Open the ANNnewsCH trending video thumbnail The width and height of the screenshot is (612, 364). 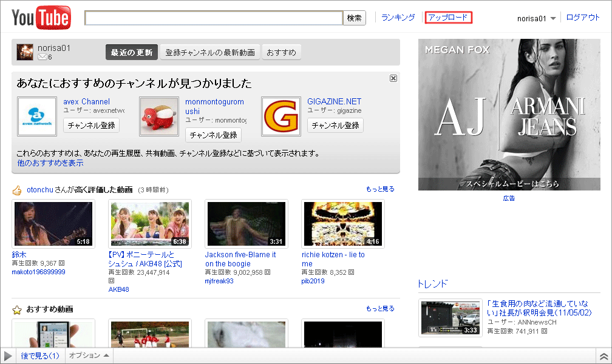450,317
